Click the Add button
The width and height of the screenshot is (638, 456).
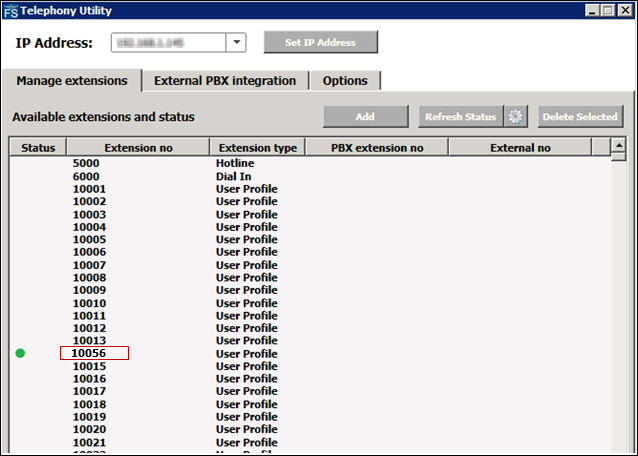pyautogui.click(x=365, y=117)
